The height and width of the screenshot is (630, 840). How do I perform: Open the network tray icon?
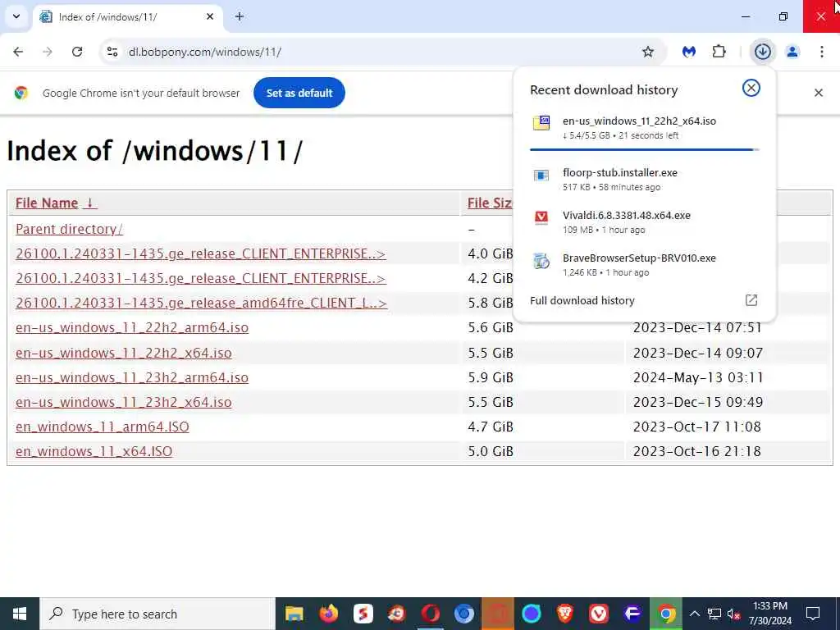tap(714, 614)
